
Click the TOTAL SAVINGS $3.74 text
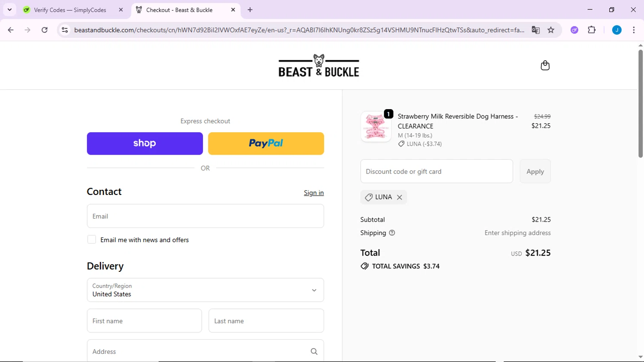click(406, 266)
